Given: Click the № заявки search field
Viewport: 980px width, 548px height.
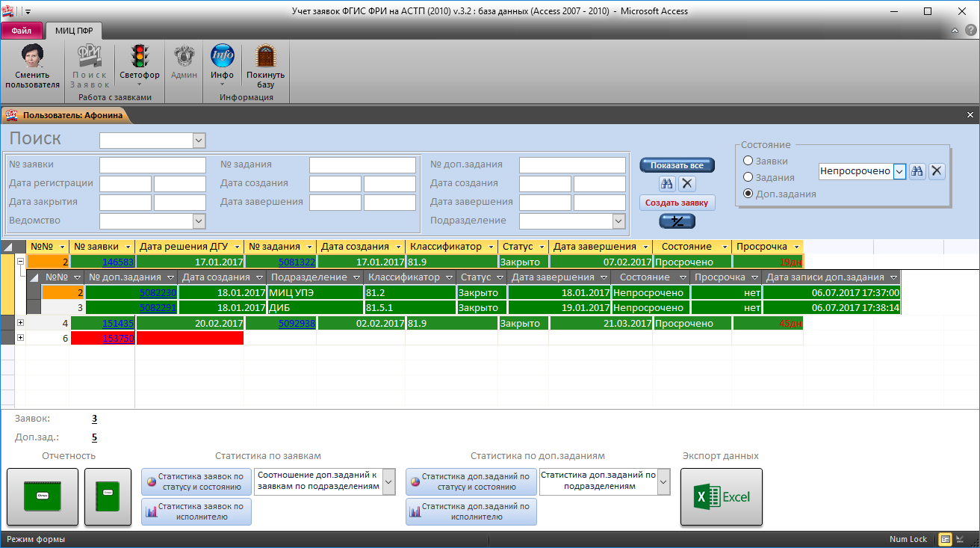Looking at the screenshot, I should point(152,164).
